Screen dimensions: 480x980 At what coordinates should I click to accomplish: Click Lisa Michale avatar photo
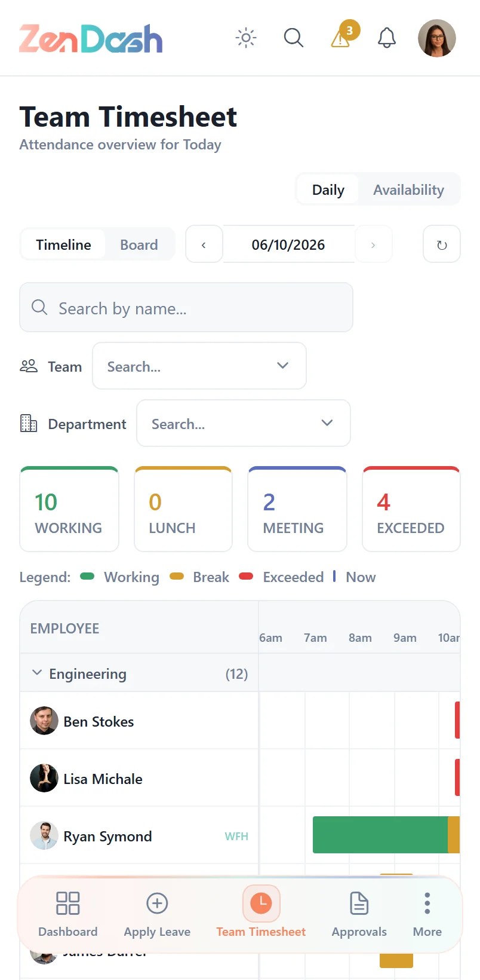pyautogui.click(x=44, y=778)
